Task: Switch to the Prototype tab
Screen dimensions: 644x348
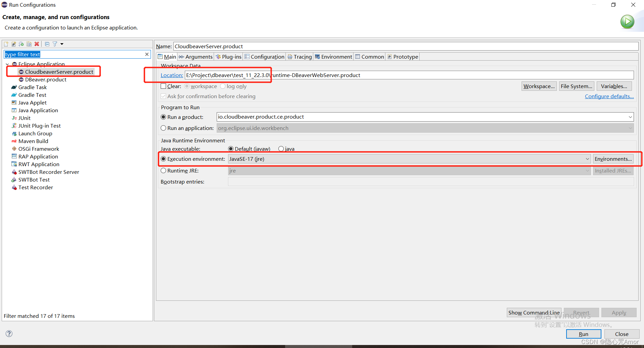Action: pos(402,57)
